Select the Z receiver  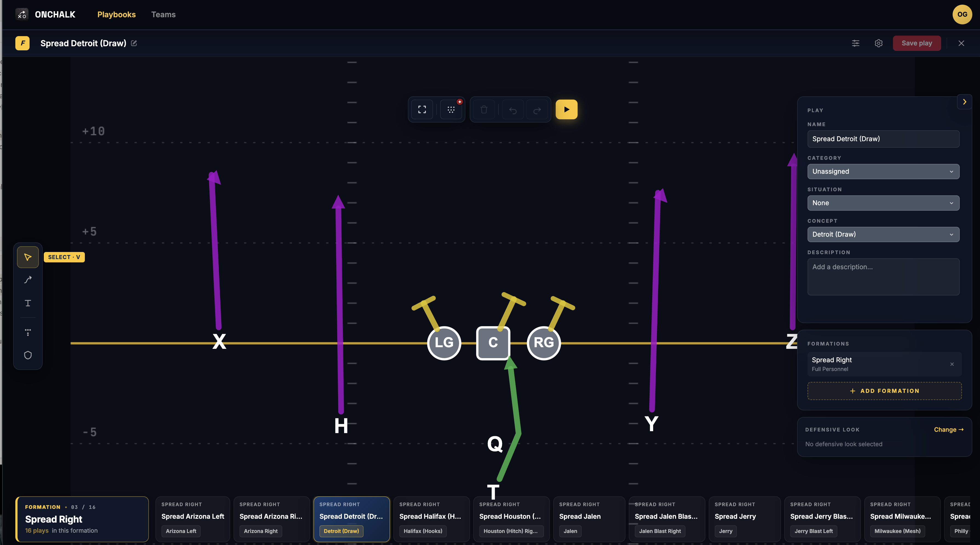pos(792,341)
